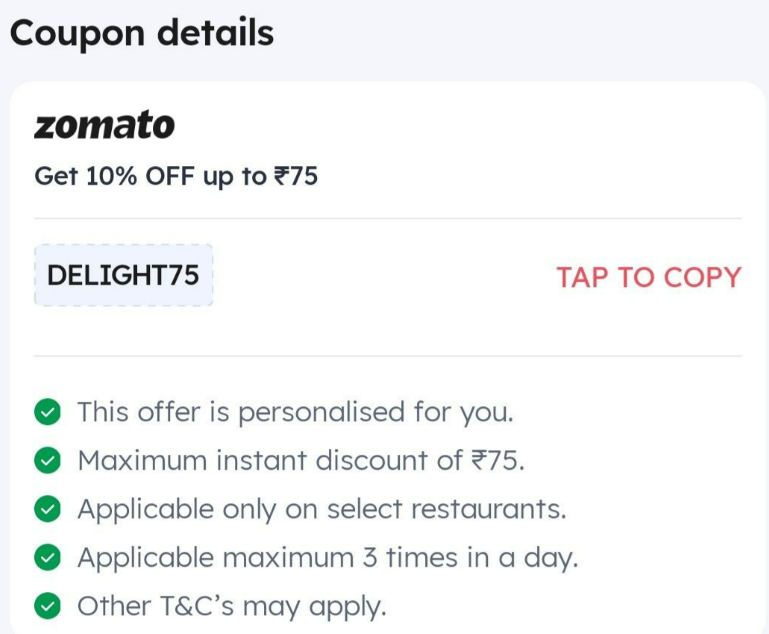This screenshot has width=769, height=634.
Task: Tap the check icon beside Other T&C's may apply
Action: pos(48,606)
